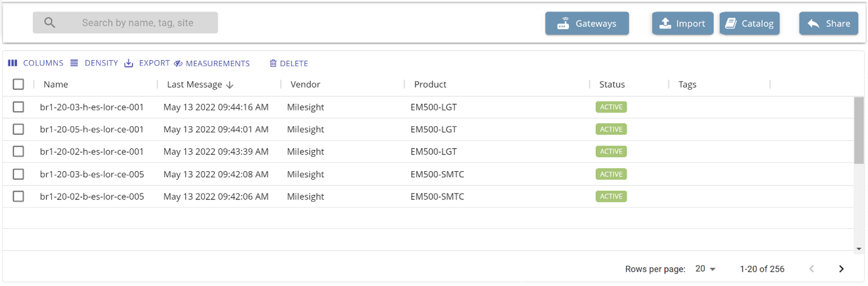Click the DELETE trash button
Viewport: 868px width, 286px height.
(x=289, y=63)
